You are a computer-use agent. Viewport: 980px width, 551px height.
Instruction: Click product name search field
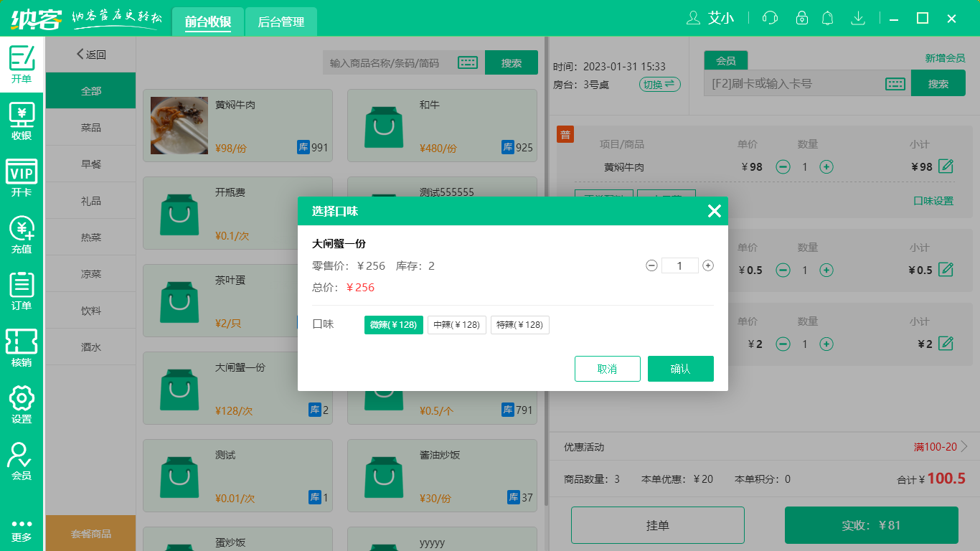pos(391,63)
